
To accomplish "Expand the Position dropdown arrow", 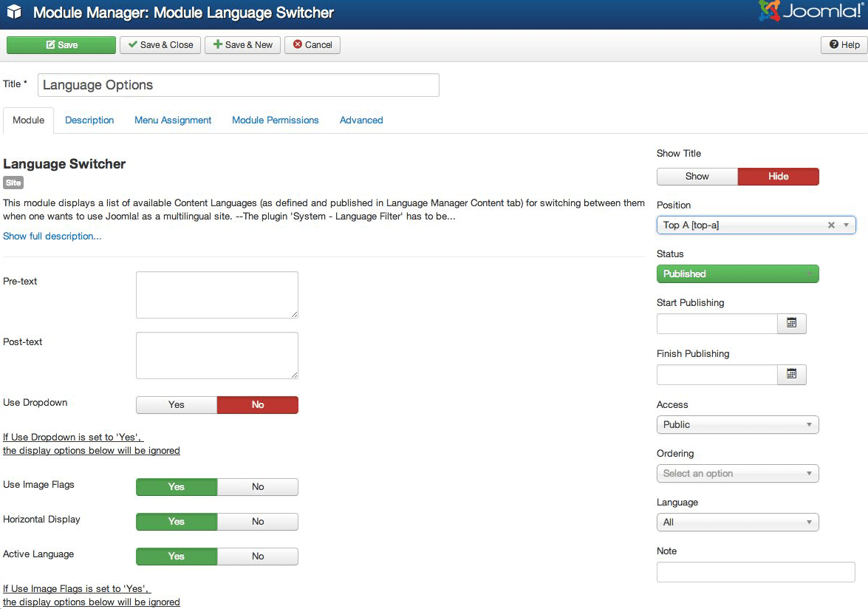I will point(846,225).
